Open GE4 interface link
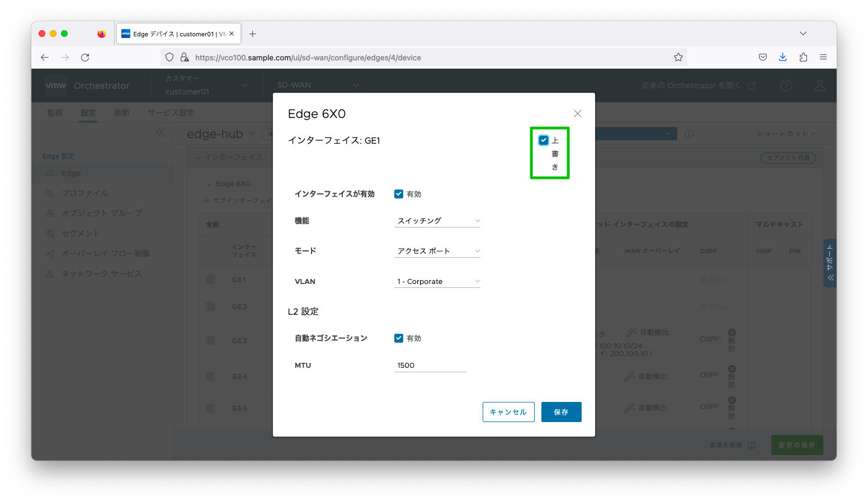The image size is (868, 502). [239, 377]
